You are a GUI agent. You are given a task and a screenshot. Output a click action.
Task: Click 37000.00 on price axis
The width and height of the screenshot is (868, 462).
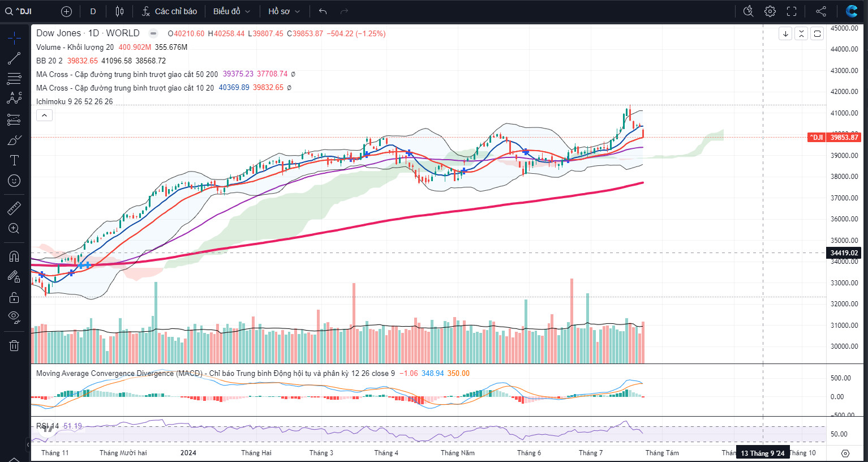pos(844,198)
